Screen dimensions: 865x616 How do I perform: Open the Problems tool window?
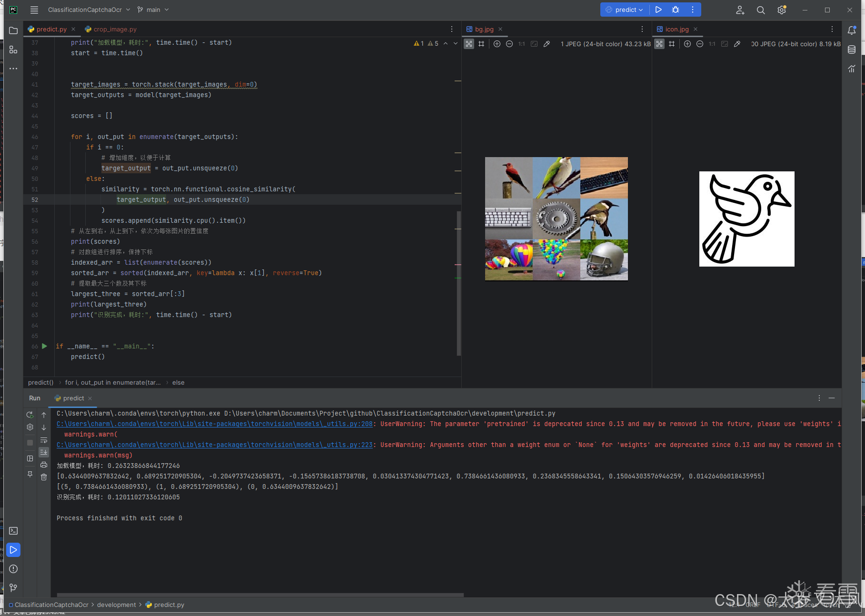(13, 569)
